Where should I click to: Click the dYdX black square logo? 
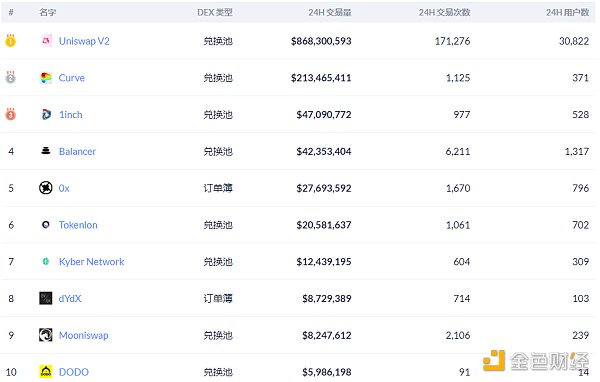(x=46, y=298)
